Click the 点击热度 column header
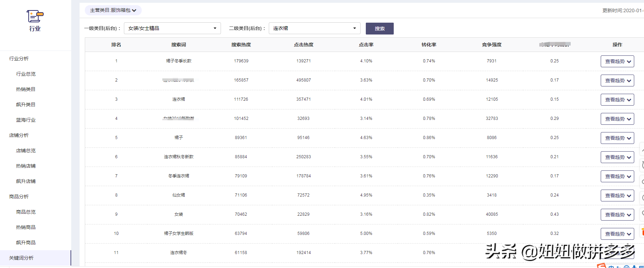 tap(304, 45)
